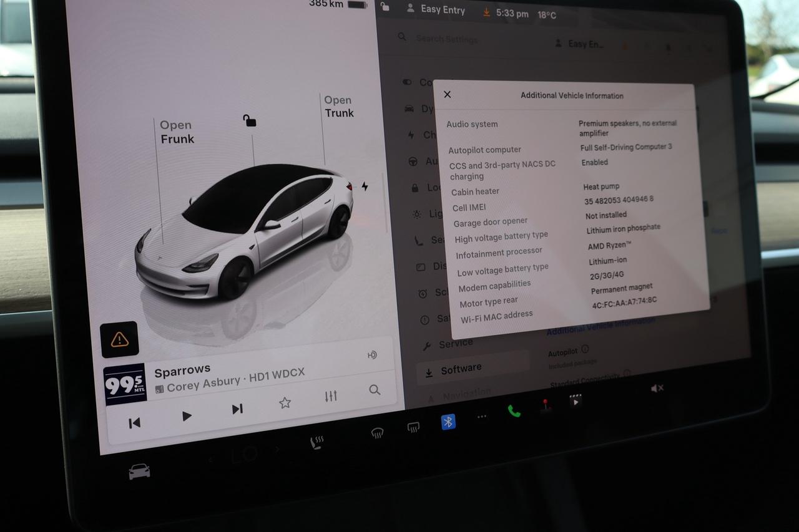Favorite the current station with the star

click(285, 403)
